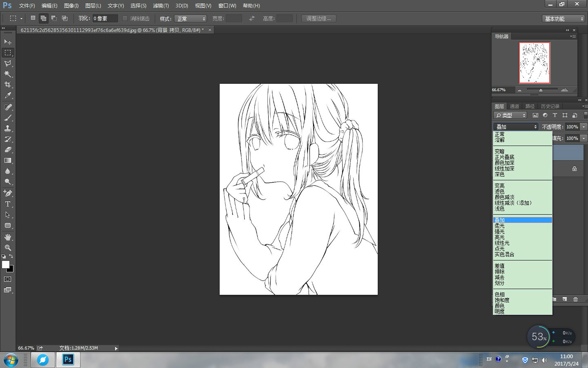Open the status bar info arrow
The image size is (588, 368).
(x=116, y=348)
